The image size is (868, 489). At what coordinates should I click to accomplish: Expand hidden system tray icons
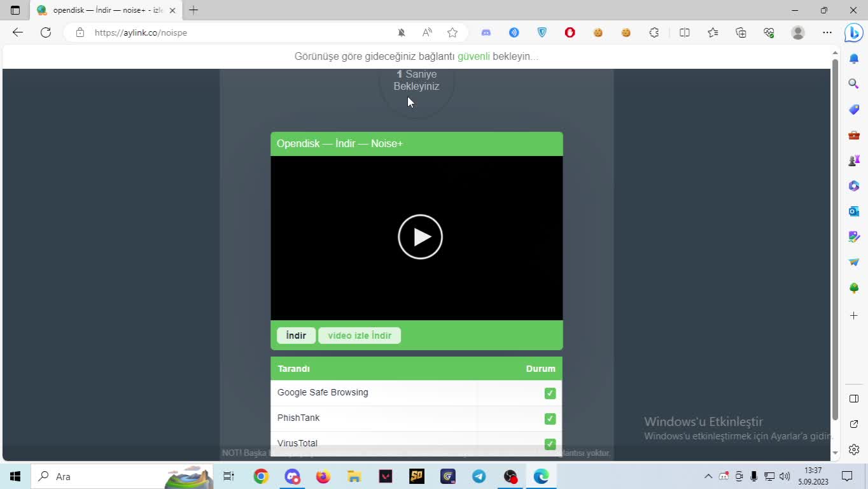point(708,476)
